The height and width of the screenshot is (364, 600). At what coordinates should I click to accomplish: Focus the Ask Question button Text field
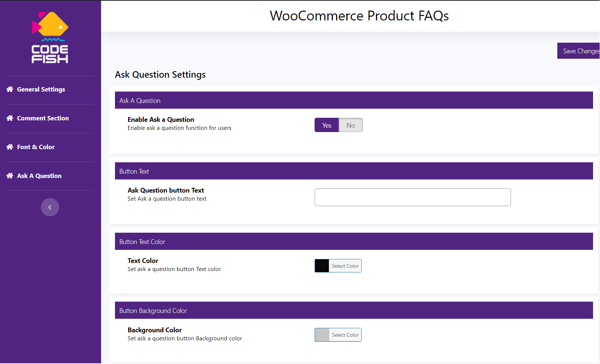click(412, 197)
